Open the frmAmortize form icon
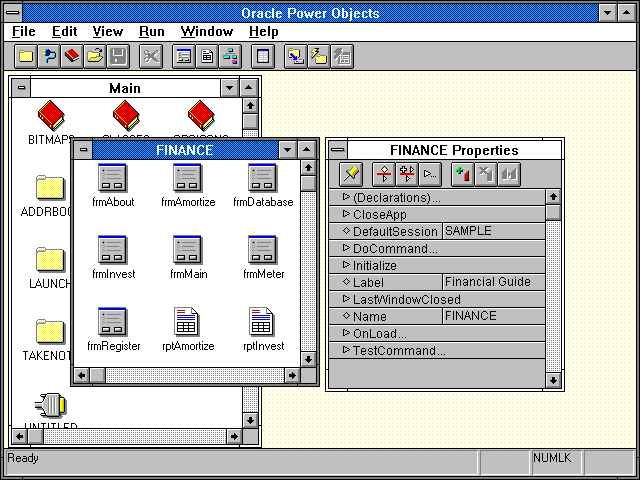 coord(188,179)
